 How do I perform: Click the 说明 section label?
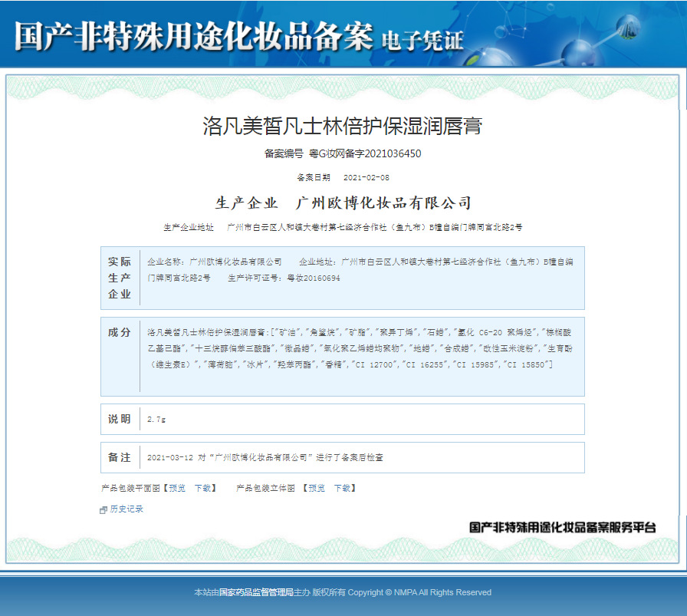pos(120,419)
